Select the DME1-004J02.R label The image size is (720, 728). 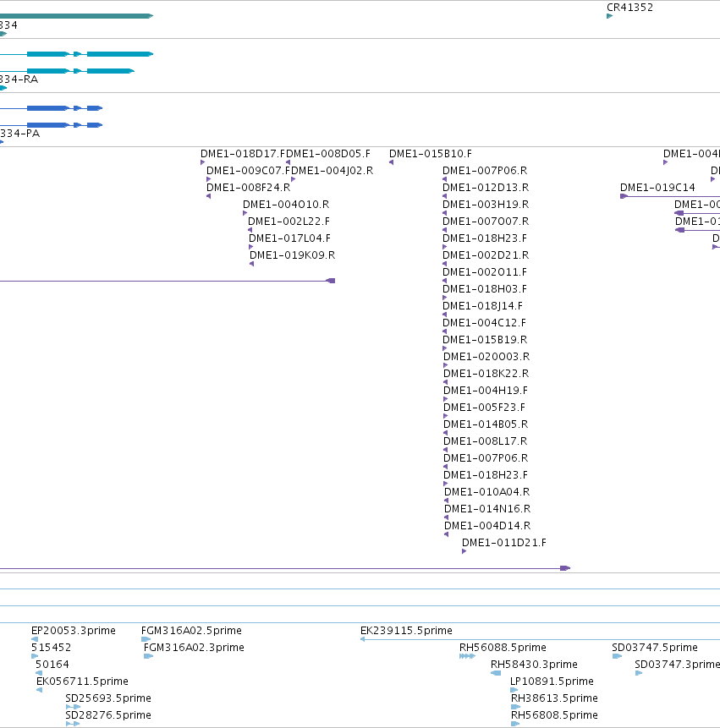(x=333, y=171)
